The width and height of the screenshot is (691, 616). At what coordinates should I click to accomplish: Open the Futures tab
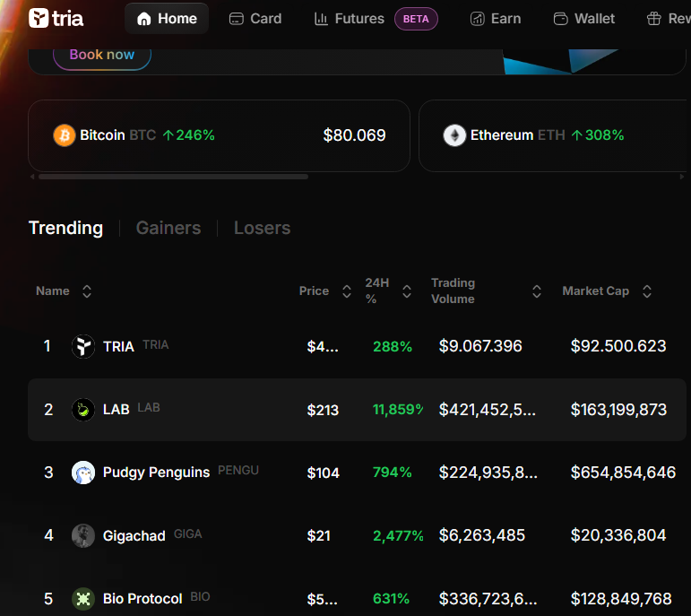(349, 19)
